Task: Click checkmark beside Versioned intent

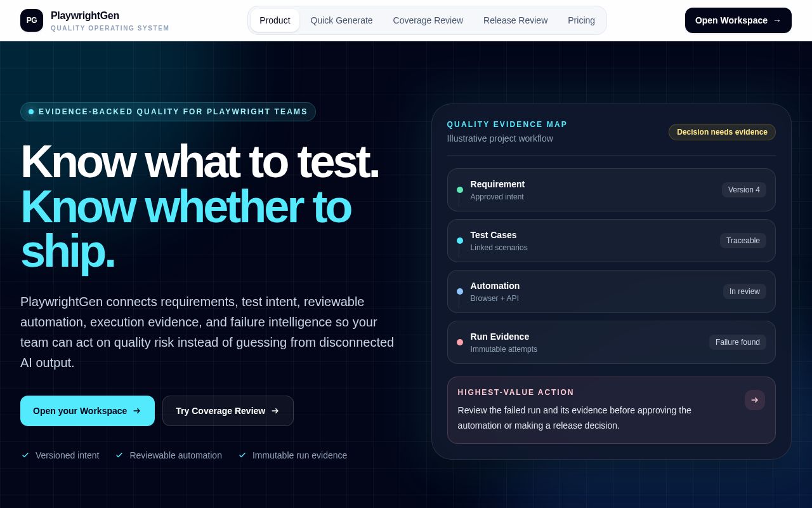Action: point(25,455)
